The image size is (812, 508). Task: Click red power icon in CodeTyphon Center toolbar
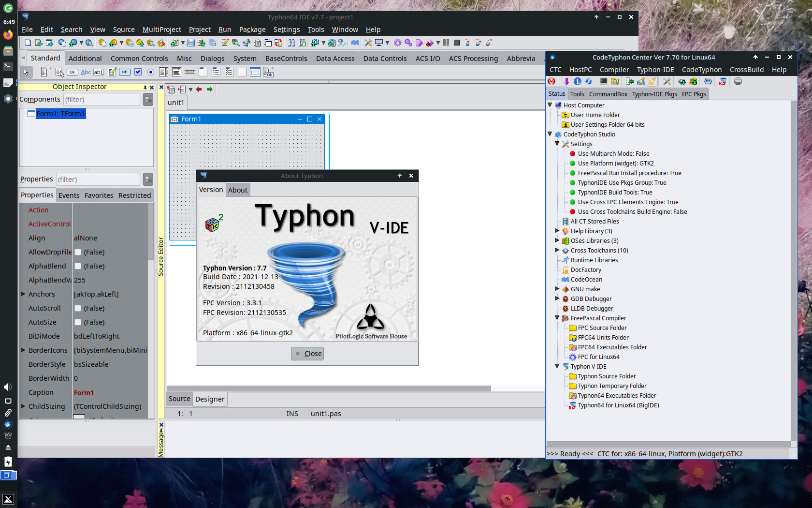(551, 81)
